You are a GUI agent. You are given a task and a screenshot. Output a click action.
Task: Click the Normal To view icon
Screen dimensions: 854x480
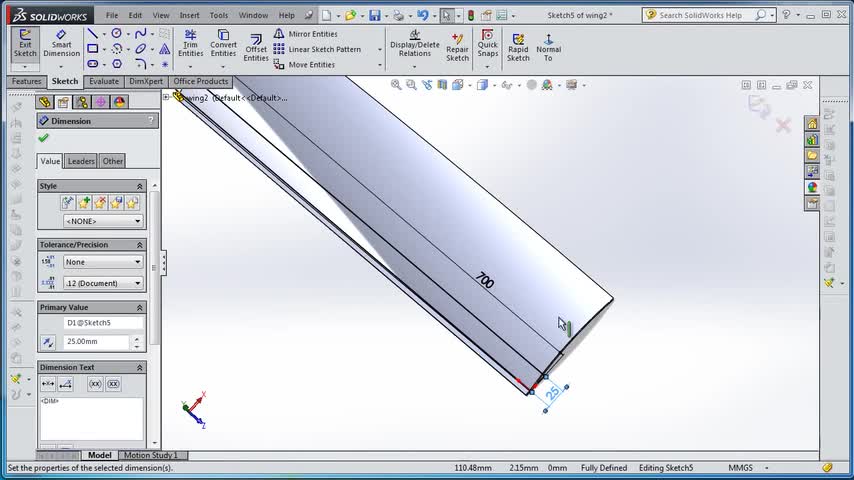[548, 47]
